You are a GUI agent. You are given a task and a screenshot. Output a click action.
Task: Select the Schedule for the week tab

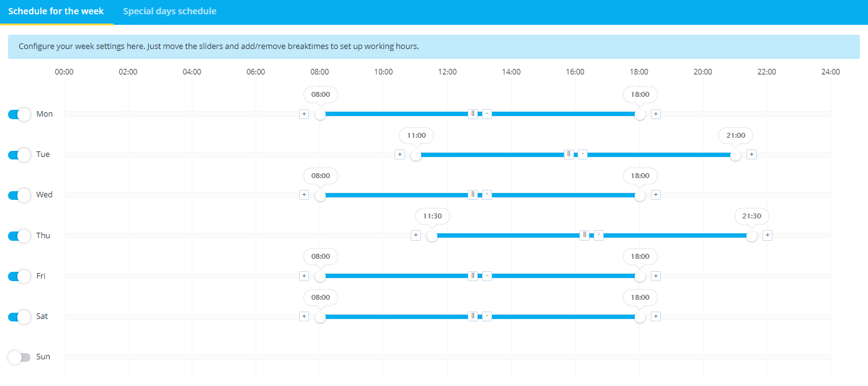coord(57,11)
